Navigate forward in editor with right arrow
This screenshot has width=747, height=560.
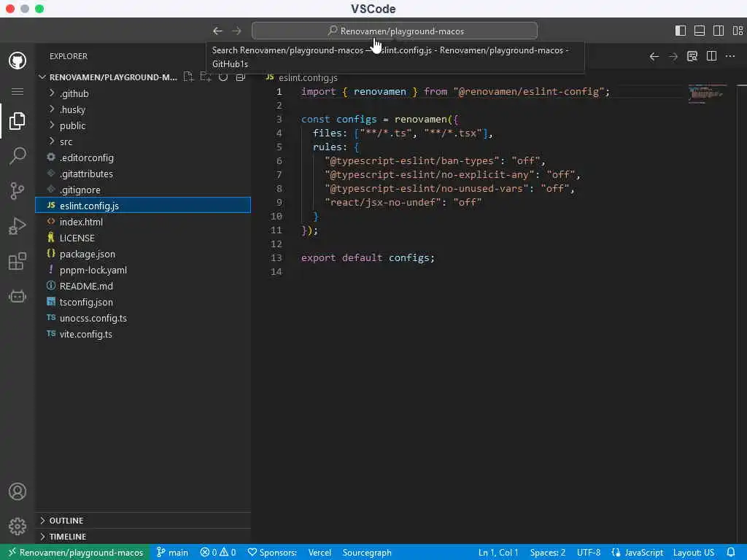(673, 57)
